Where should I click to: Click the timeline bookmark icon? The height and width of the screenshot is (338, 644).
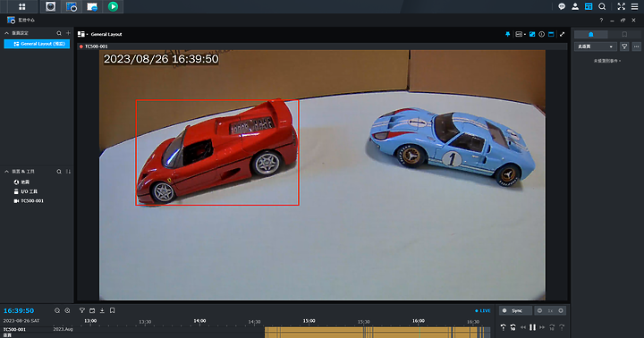click(x=112, y=311)
